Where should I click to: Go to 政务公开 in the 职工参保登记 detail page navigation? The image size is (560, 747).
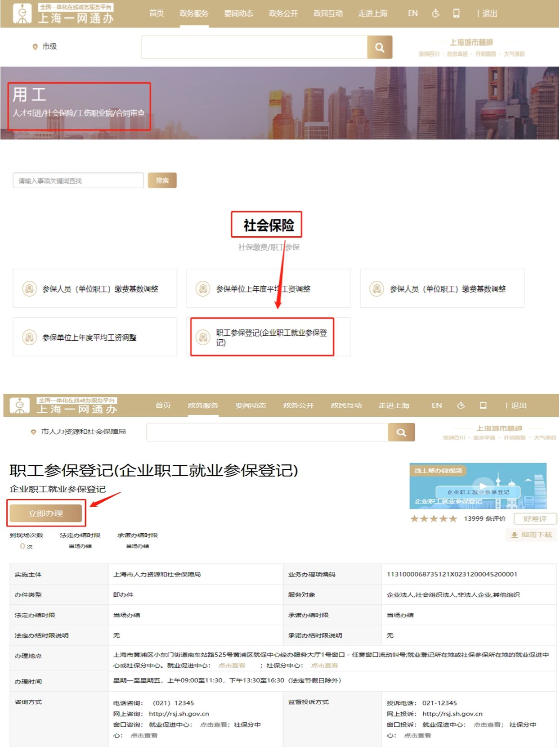pyautogui.click(x=298, y=405)
